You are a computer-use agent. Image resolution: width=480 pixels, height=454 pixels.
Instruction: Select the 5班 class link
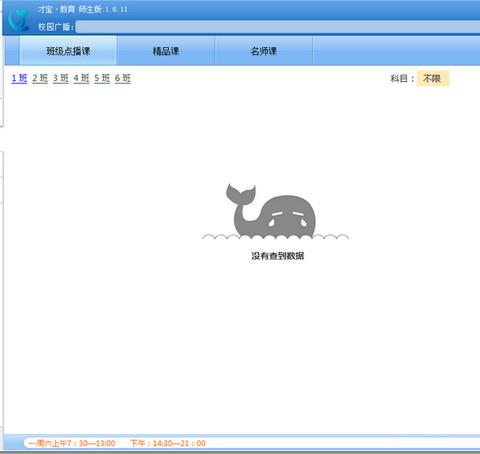click(x=102, y=78)
